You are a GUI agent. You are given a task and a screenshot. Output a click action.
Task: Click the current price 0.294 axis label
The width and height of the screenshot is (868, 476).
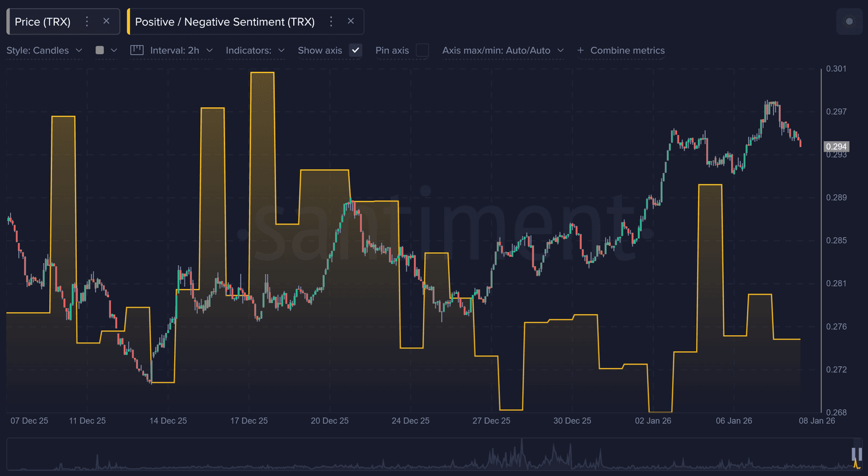pos(836,146)
